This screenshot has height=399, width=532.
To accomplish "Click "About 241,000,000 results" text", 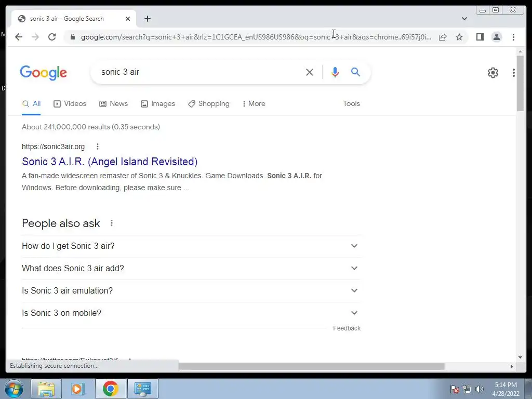I will point(66,127).
